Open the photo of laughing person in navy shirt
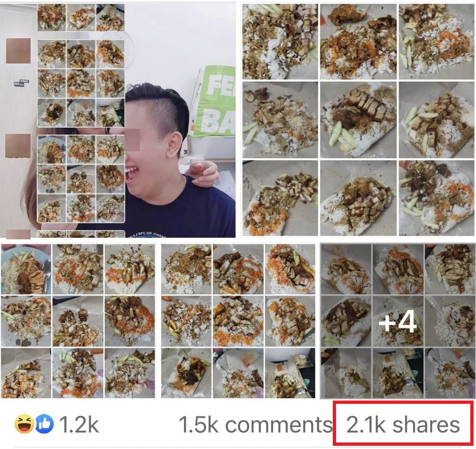The image size is (476, 449). tap(118, 120)
